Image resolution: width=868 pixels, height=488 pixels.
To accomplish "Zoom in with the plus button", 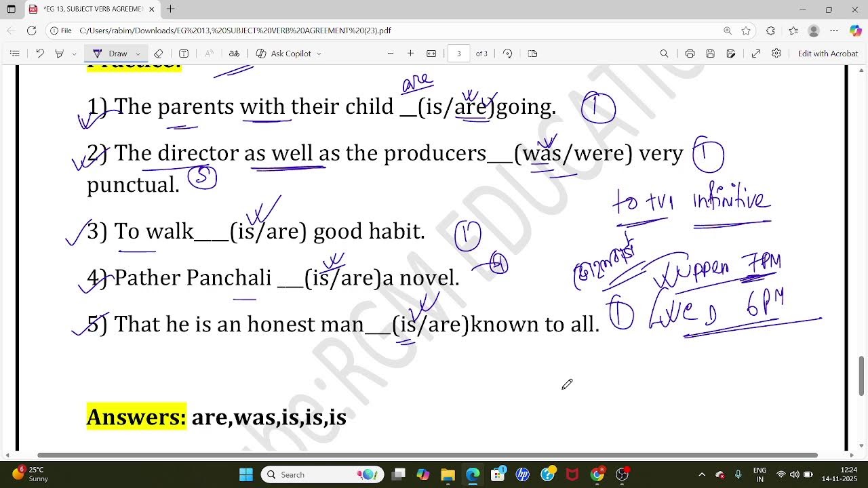I will pos(410,54).
